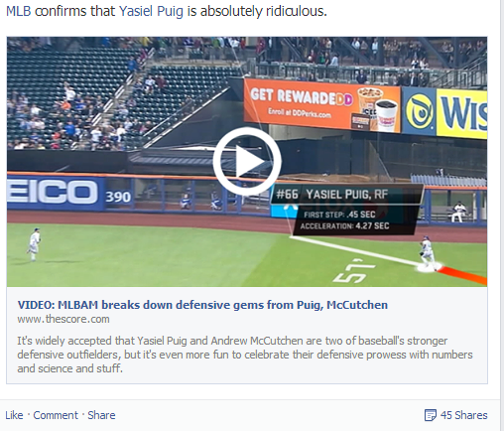Image resolution: width=504 pixels, height=431 pixels.
Task: Click the GEICO 390 outfield wall sign
Action: pos(68,194)
